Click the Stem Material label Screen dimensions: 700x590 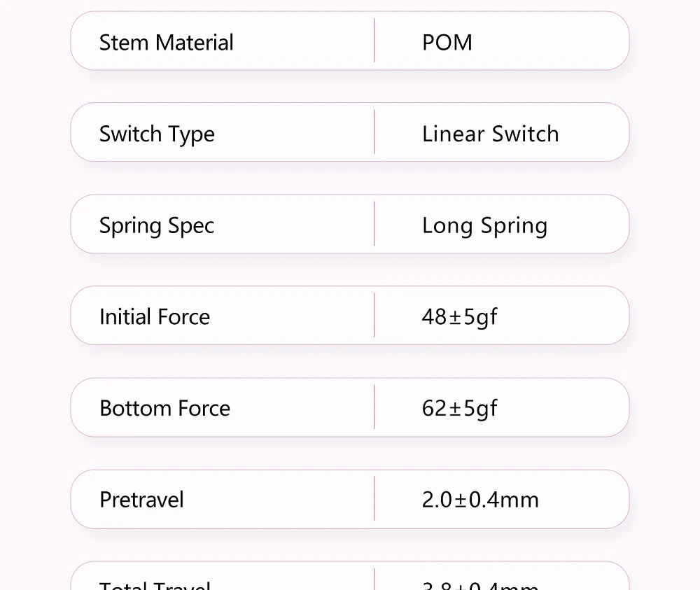pos(166,42)
